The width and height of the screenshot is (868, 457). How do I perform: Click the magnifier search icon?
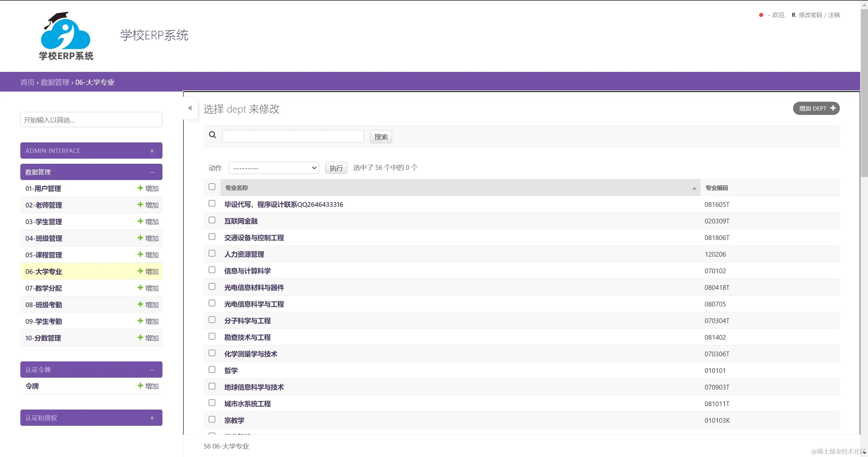point(213,135)
